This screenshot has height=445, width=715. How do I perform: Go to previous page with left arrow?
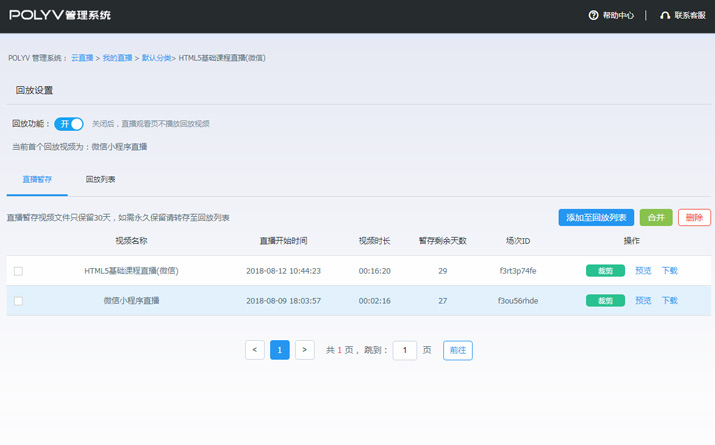point(255,350)
